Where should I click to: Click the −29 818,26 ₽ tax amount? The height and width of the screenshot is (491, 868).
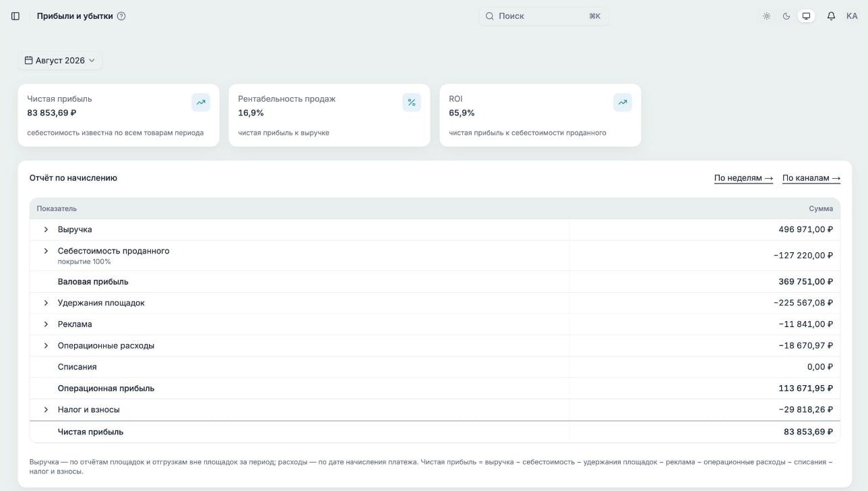[806, 410]
